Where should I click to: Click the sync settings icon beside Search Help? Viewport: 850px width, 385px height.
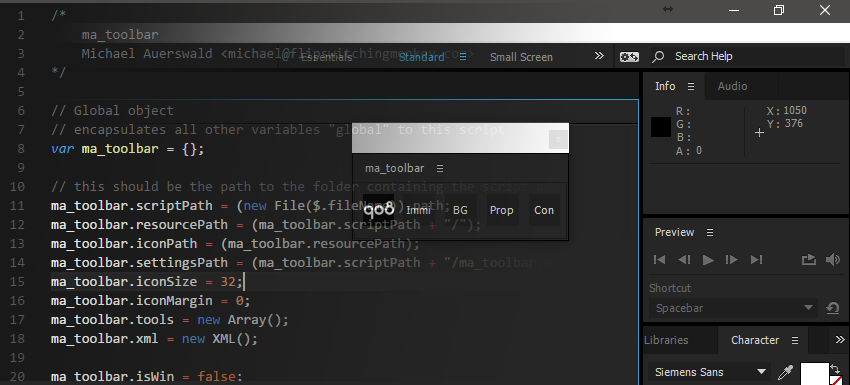click(629, 56)
